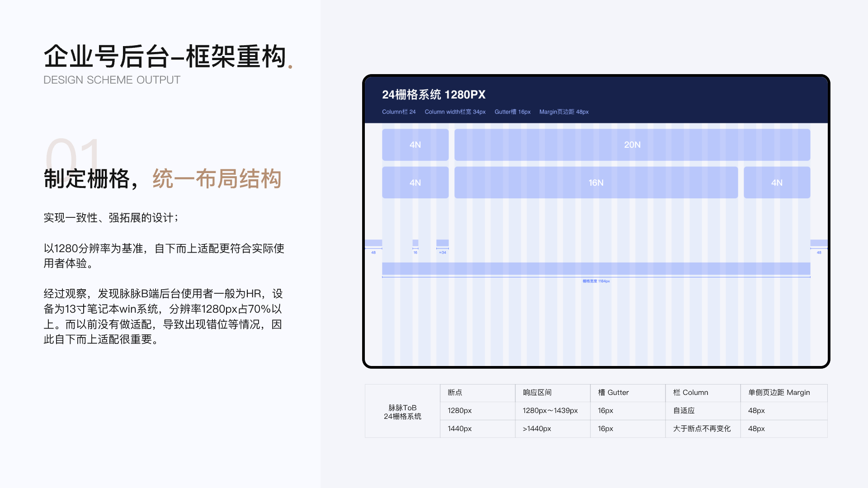Click the 响应区间 table header
This screenshot has width=868, height=488.
point(537,392)
